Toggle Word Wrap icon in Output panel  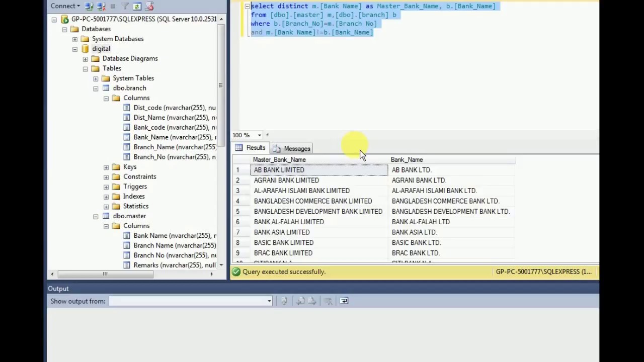click(x=344, y=301)
